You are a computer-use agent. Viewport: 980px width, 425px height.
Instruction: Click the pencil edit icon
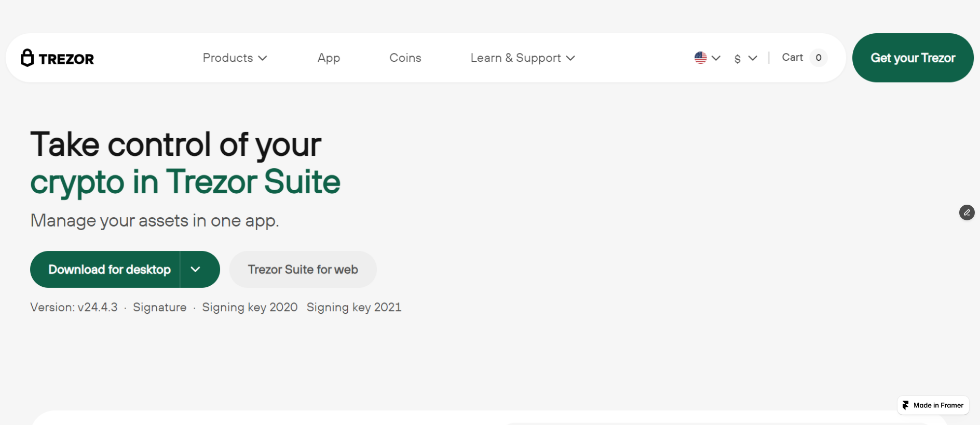coord(967,212)
